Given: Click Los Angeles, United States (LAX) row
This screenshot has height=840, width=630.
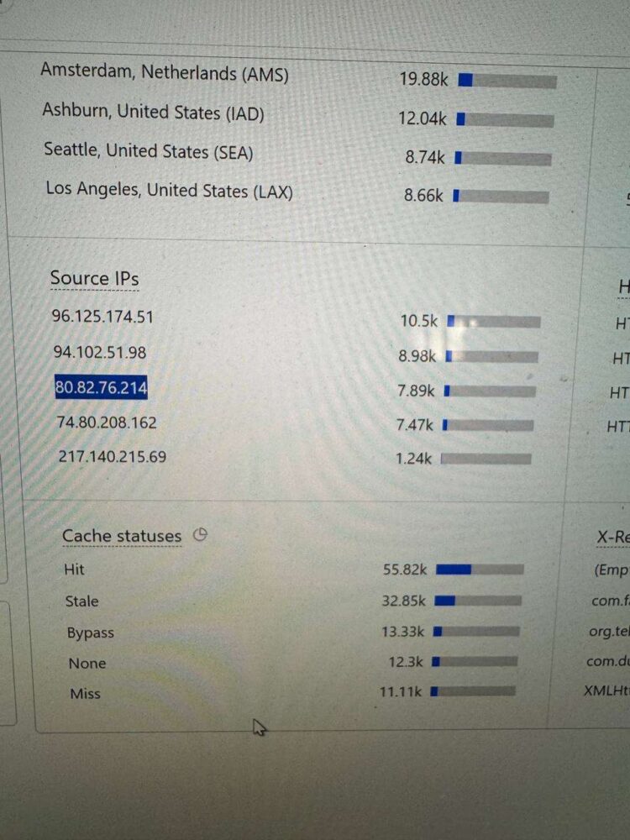Looking at the screenshot, I should tap(169, 191).
